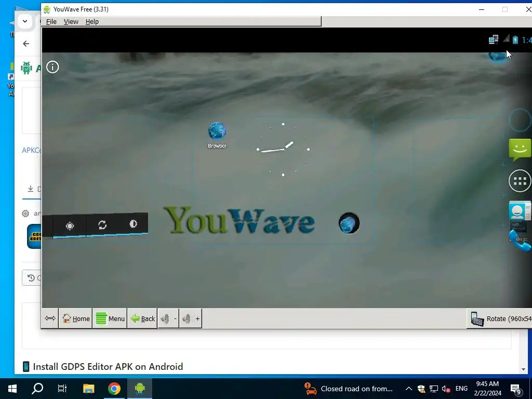Click the back arrow in the browser window
This screenshot has width=532, height=399.
[x=26, y=44]
